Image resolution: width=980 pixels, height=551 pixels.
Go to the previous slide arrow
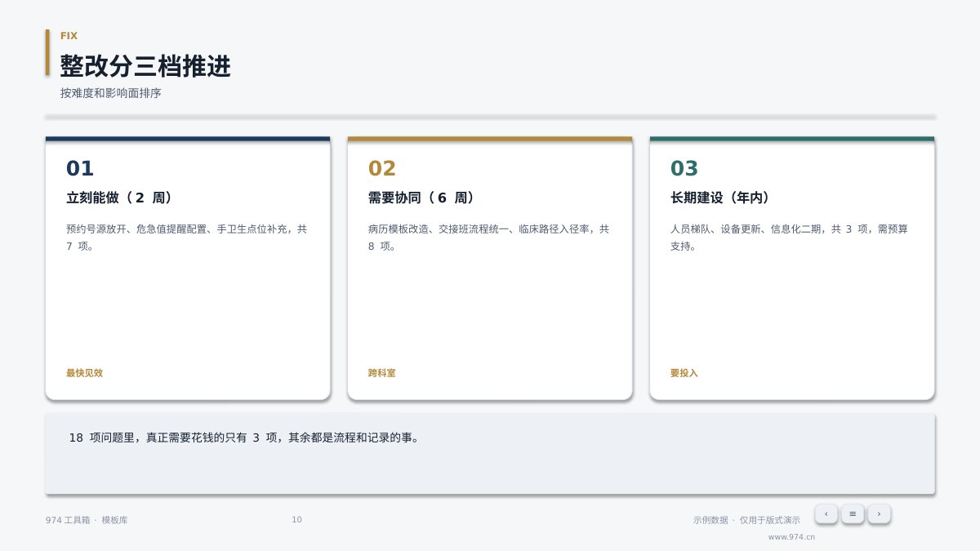pos(826,513)
